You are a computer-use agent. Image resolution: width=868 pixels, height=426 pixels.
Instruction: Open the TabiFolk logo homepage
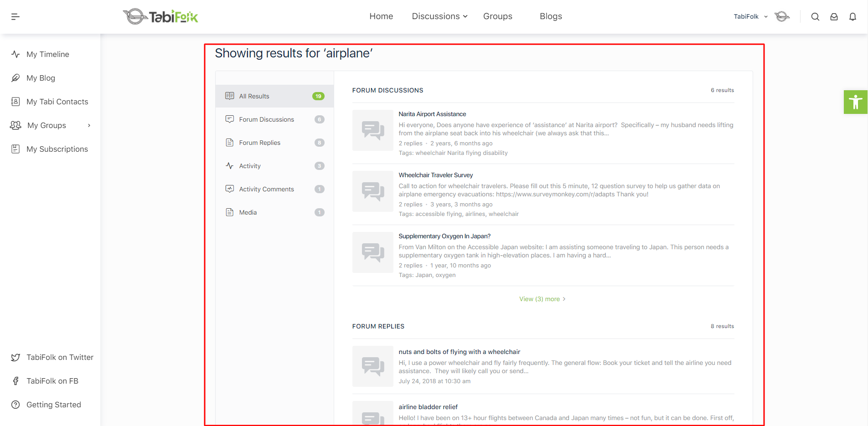click(x=160, y=17)
